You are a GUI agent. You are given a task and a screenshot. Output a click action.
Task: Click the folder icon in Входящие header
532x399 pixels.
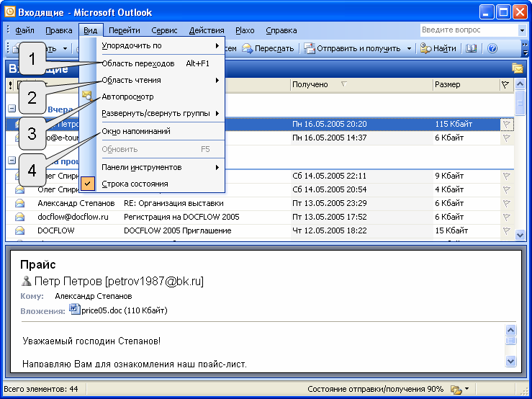click(518, 68)
